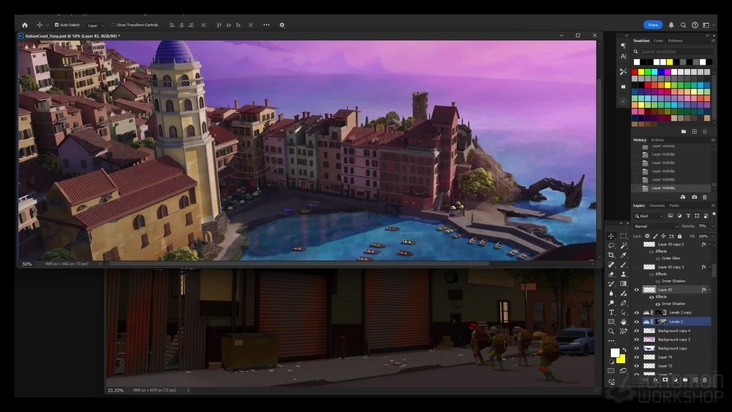Click the more options ellipsis in options bar
The height and width of the screenshot is (412, 732).
click(266, 25)
